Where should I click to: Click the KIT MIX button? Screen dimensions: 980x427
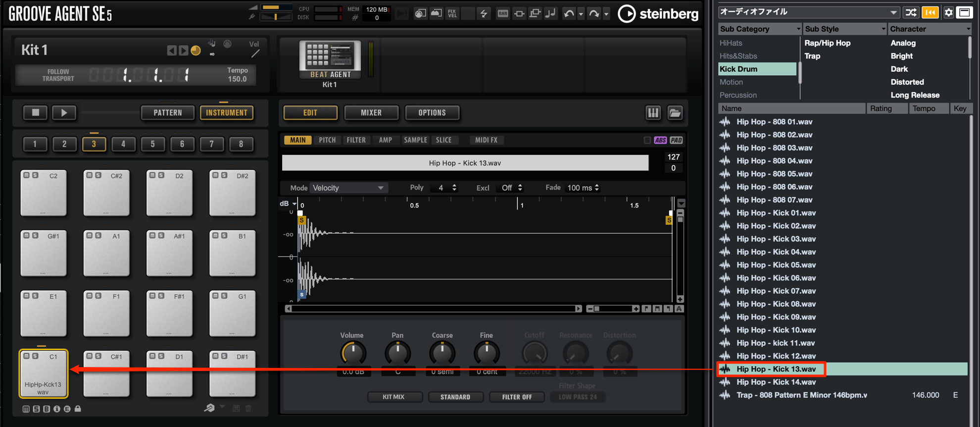coord(394,397)
